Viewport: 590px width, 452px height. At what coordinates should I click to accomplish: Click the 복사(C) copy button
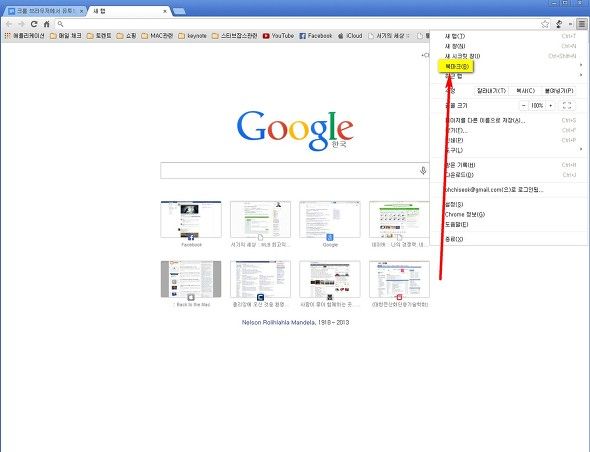tap(525, 91)
